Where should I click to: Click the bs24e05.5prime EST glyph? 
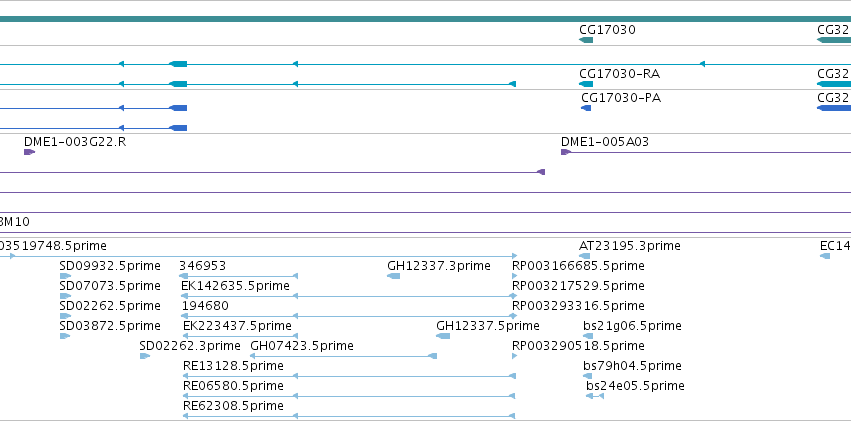[595, 396]
